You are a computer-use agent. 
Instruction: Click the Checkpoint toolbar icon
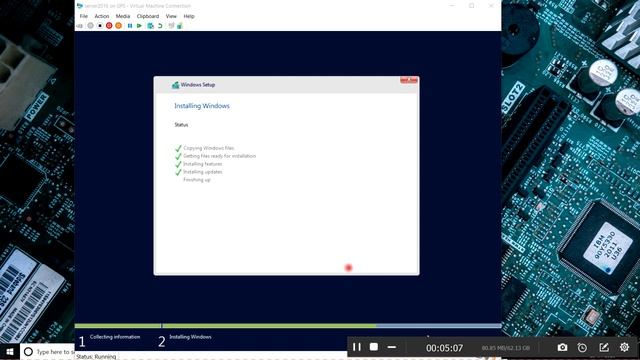[x=150, y=26]
